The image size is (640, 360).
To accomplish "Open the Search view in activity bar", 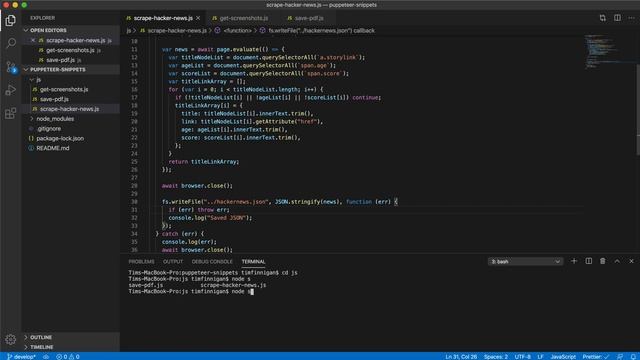I will pyautogui.click(x=11, y=43).
